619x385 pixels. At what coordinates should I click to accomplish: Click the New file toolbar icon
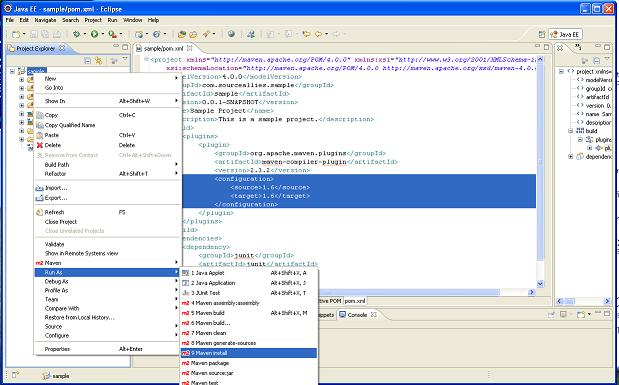pos(16,34)
